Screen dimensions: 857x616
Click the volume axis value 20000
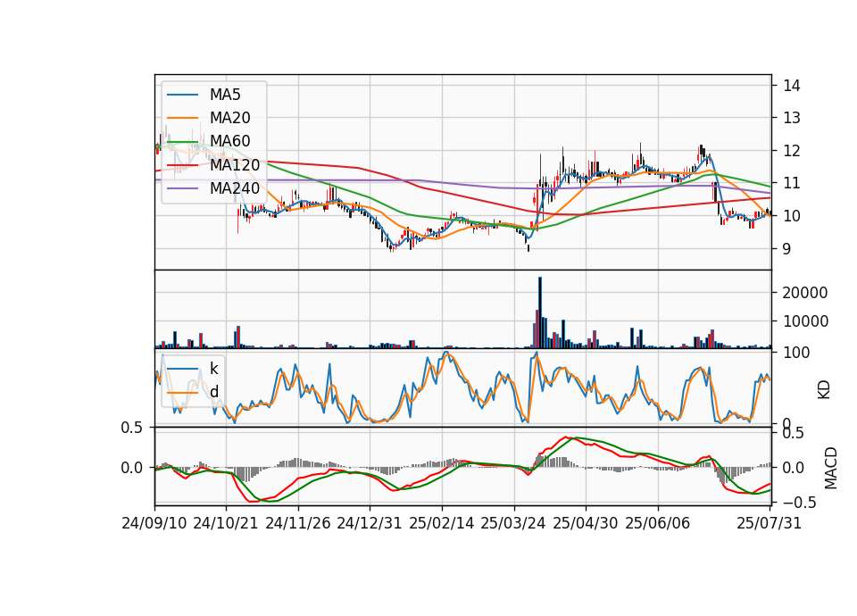805,293
